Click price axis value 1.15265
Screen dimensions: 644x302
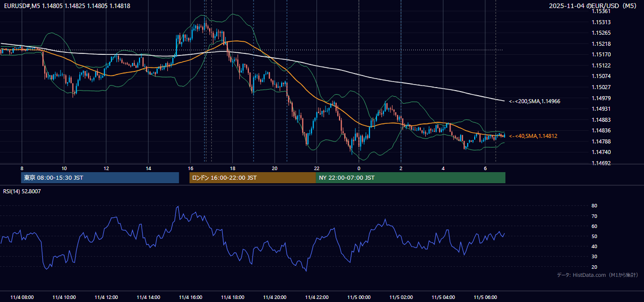click(601, 33)
